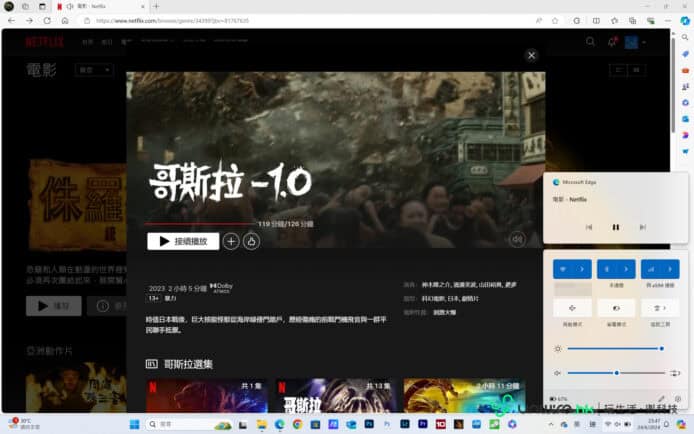
Task: Close the Godzilla -1.0 details popup
Action: click(531, 56)
